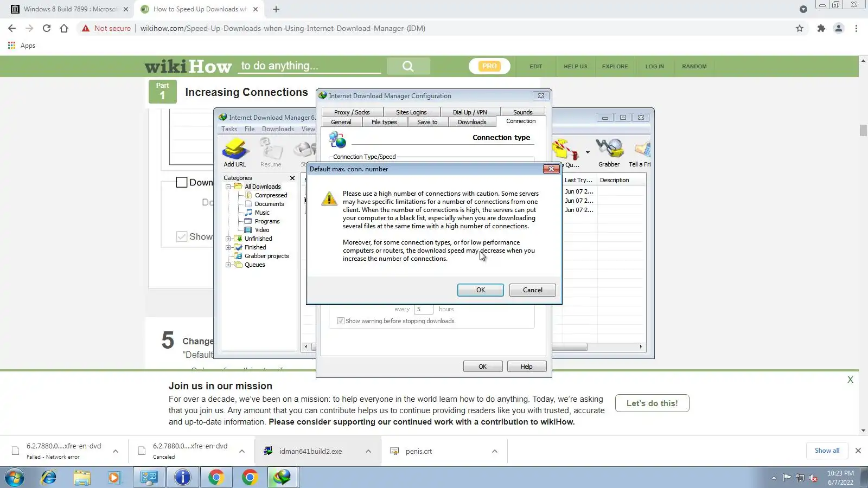Click the browser forward arrow
The height and width of the screenshot is (488, 868).
[29, 28]
